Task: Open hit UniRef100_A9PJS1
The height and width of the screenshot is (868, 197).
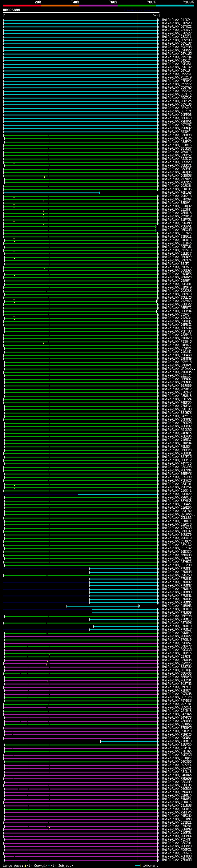Action: 177,64
